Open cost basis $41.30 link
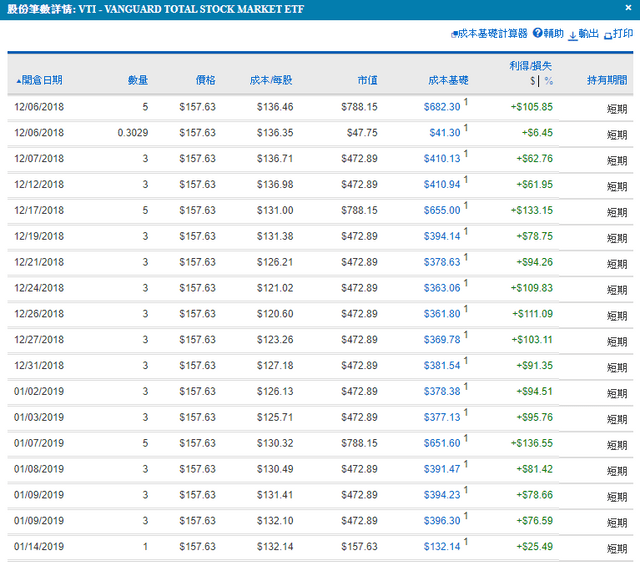The image size is (640, 562). tap(444, 133)
